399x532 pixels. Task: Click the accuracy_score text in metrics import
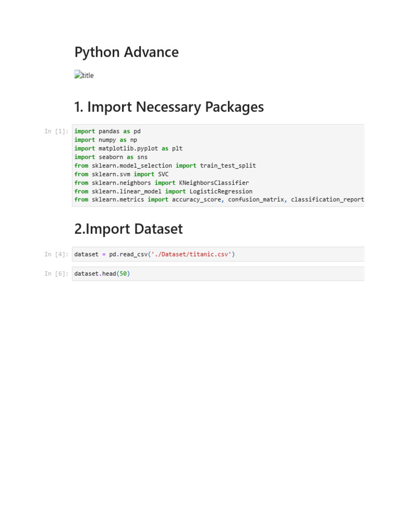[x=196, y=199]
